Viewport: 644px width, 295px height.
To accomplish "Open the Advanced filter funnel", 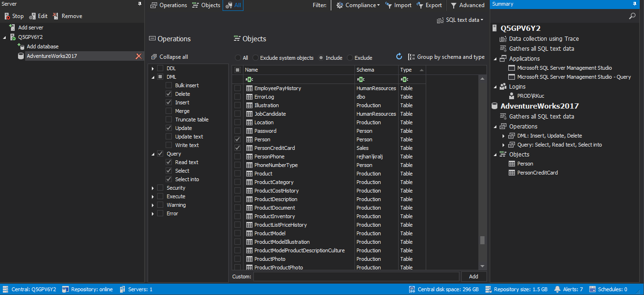I will (454, 5).
